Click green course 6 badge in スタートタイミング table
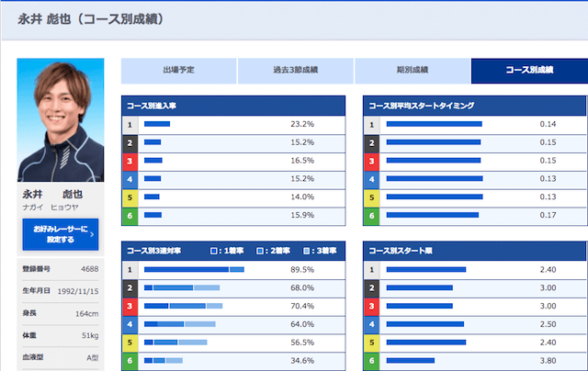 371,216
